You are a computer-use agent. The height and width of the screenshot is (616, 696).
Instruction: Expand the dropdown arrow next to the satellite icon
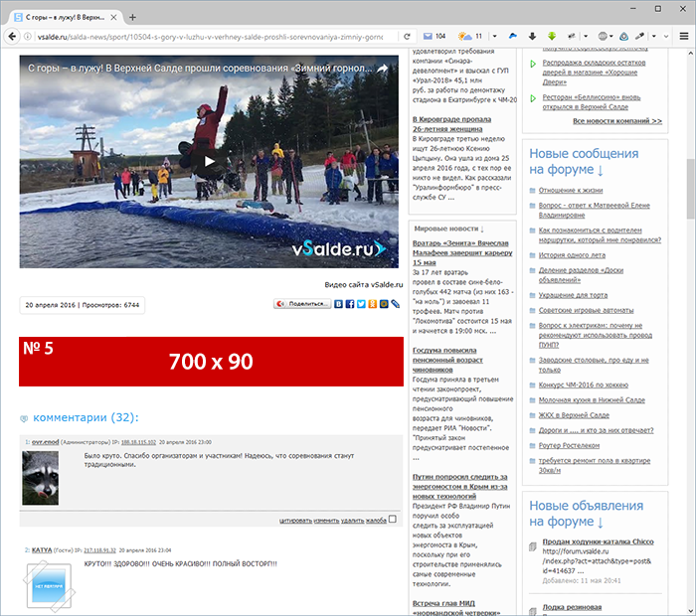coord(586,37)
